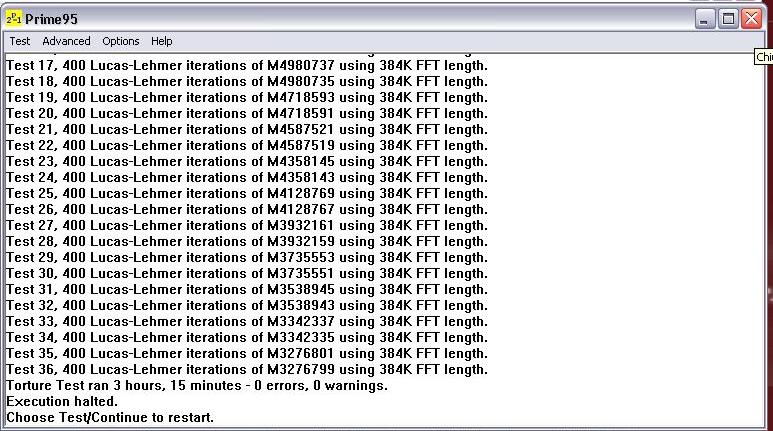Select the Test 32 M3538943 line
The image size is (773, 431).
pyautogui.click(x=246, y=305)
